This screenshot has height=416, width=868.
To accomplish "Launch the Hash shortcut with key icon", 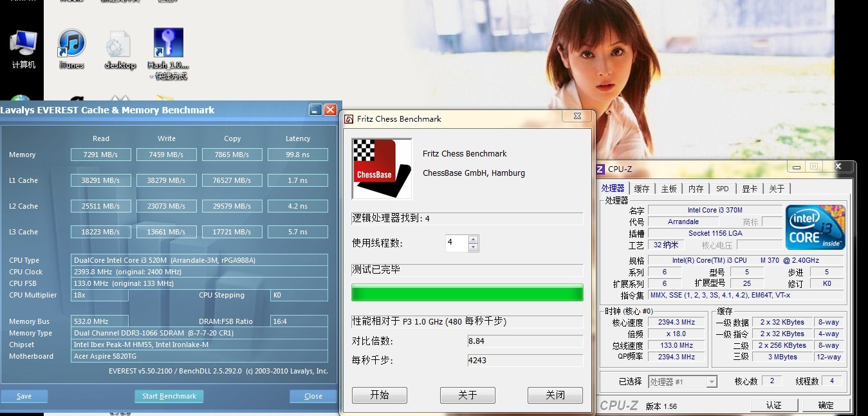I will tap(168, 53).
